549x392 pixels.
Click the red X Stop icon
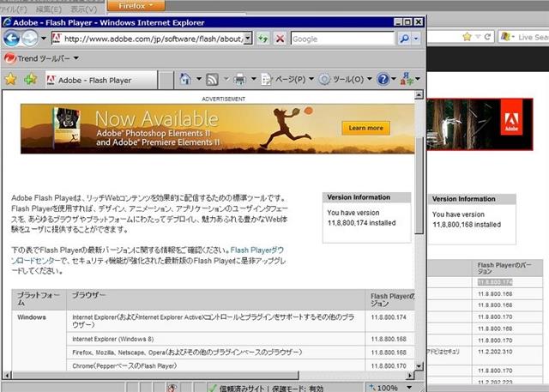[x=281, y=39]
